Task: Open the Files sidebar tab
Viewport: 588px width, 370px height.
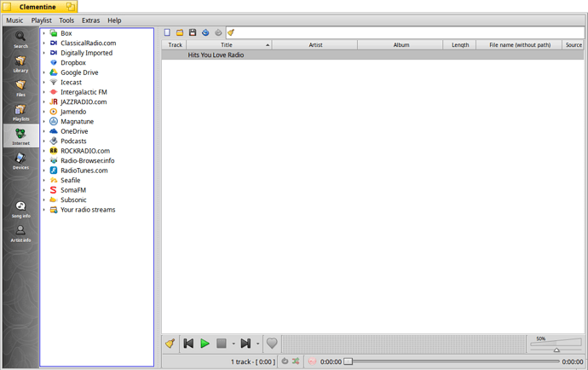Action: click(20, 88)
